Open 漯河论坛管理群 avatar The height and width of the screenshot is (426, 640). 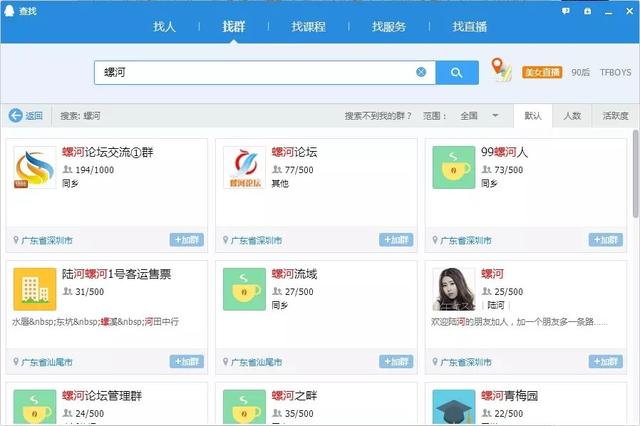pyautogui.click(x=35, y=407)
